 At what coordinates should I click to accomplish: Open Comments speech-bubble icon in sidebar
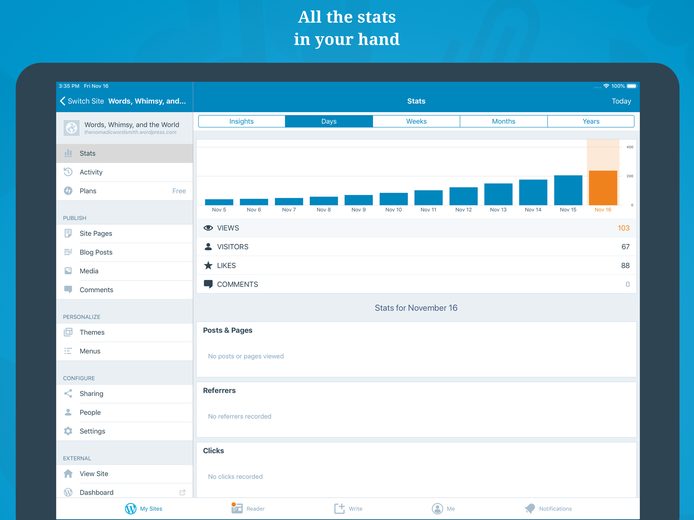68,289
